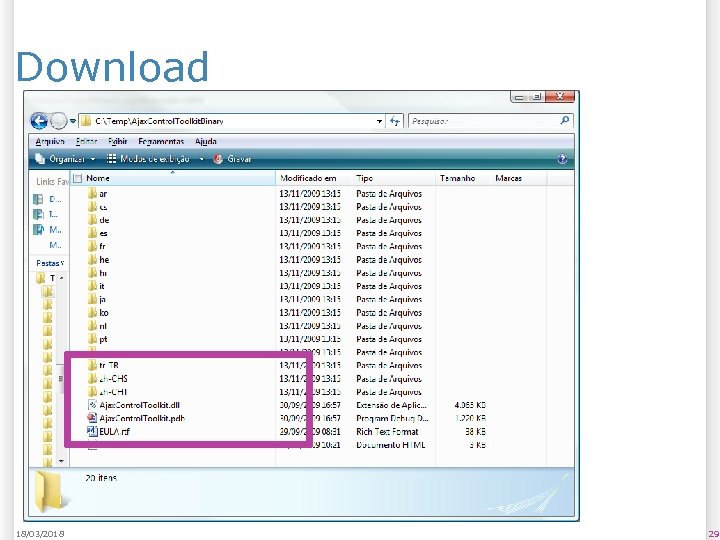Click the file name EULA.rtf

coord(114,432)
